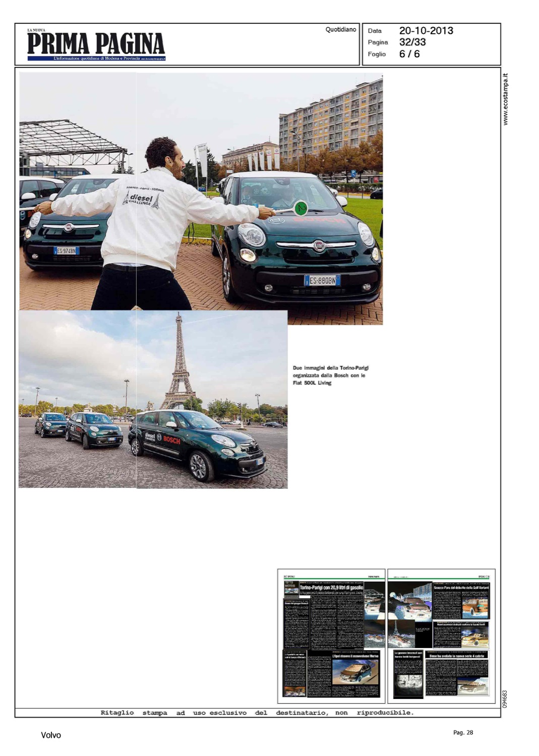
Task: Click the Volvo label at the bottom left
Action: pos(51,735)
